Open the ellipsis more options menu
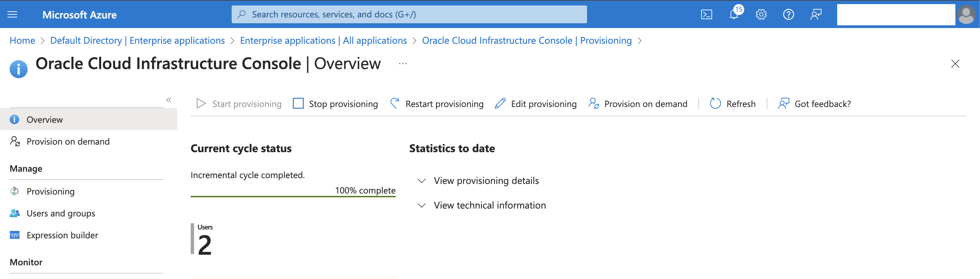Viewport: 980px width, 279px height. click(403, 64)
